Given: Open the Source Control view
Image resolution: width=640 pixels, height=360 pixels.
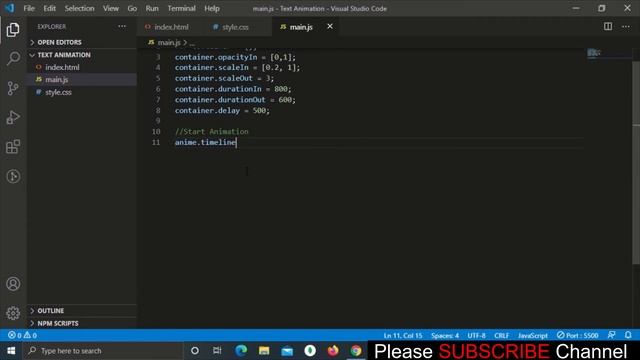Looking at the screenshot, I should tap(13, 88).
